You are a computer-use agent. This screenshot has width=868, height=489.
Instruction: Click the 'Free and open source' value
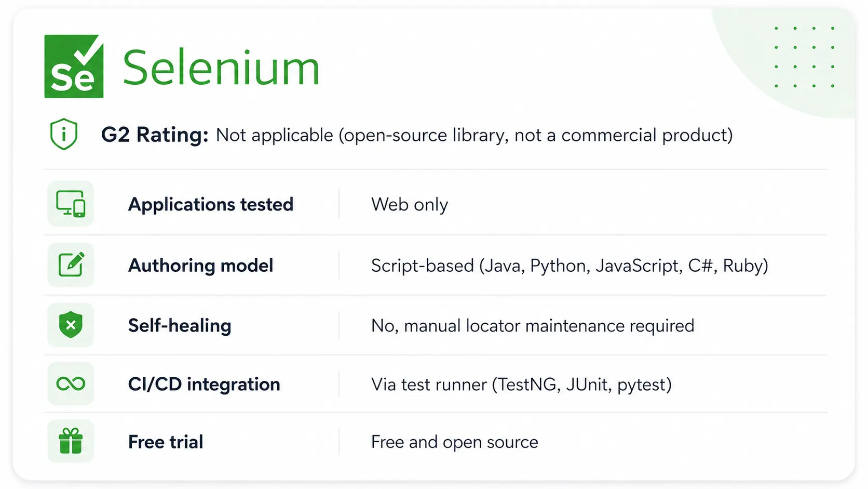455,442
